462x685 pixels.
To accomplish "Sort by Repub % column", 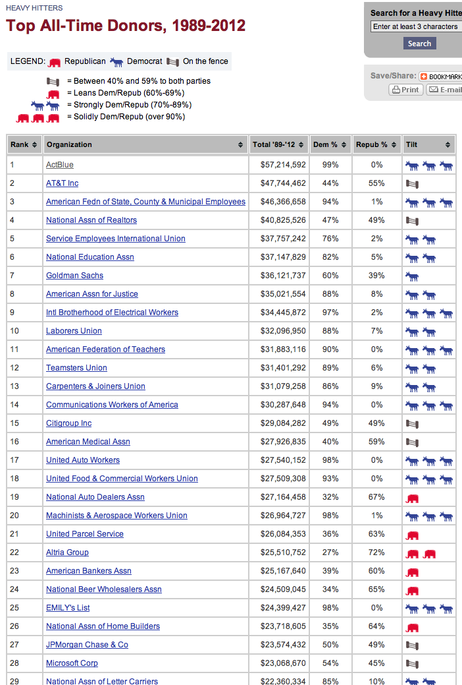I will click(x=376, y=145).
